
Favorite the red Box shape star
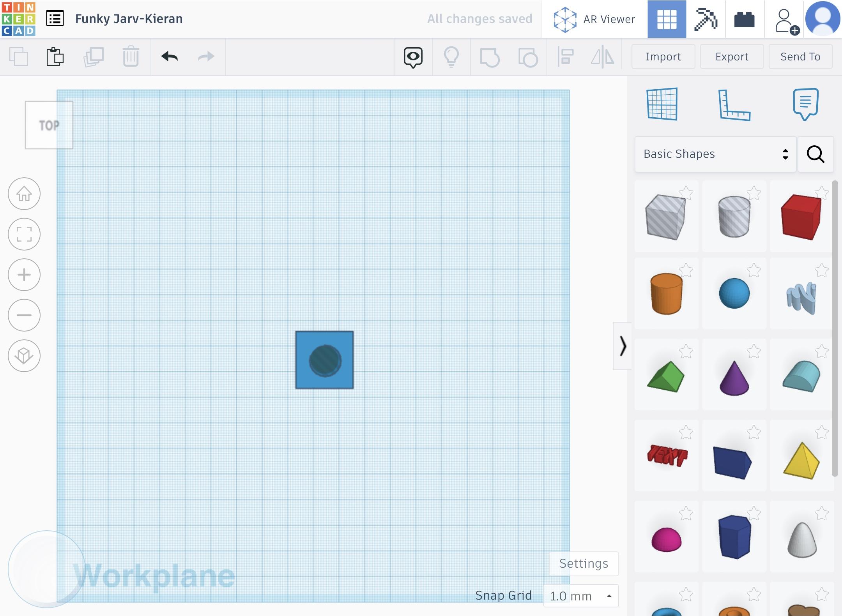point(822,192)
